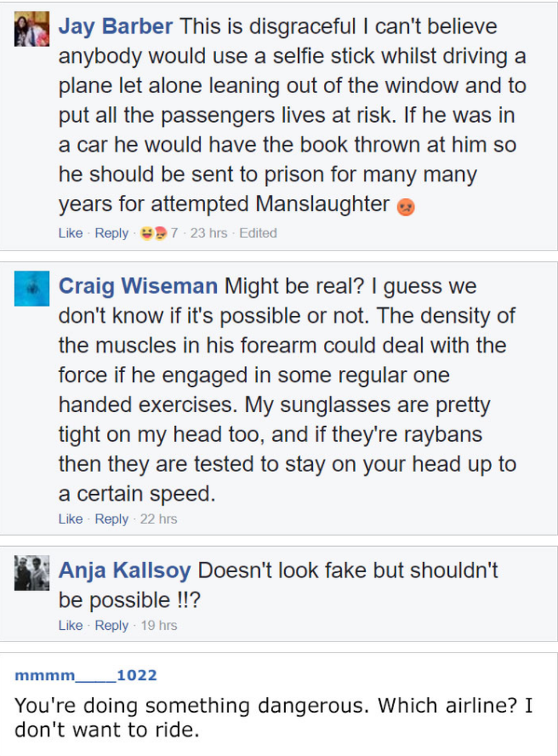Screen dimensions: 558x756
Task: Click the angry emoji after Manslaughter
Action: pyautogui.click(x=406, y=206)
